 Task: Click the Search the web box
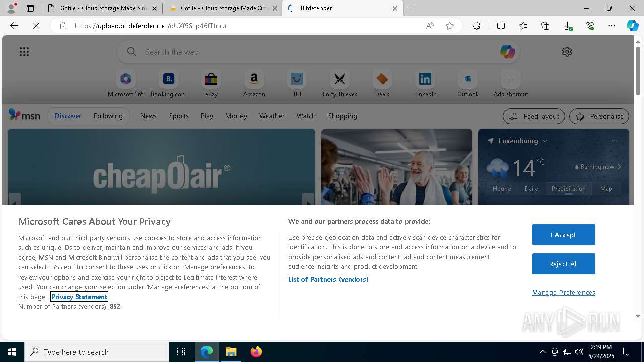coord(318,52)
